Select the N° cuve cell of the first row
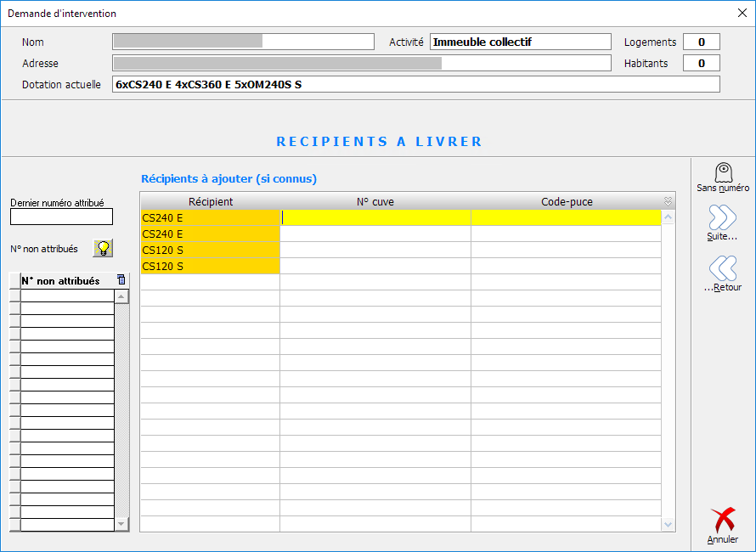Viewport: 756px width, 552px height. pyautogui.click(x=375, y=218)
